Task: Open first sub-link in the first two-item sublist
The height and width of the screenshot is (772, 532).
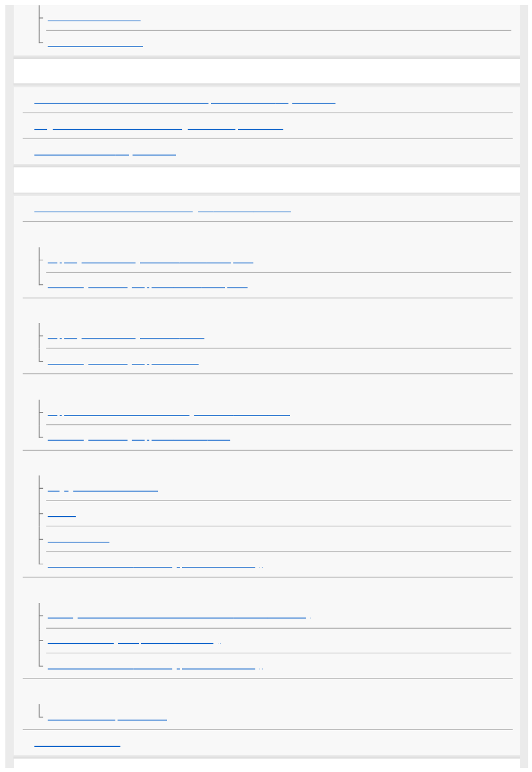Action: coord(150,260)
